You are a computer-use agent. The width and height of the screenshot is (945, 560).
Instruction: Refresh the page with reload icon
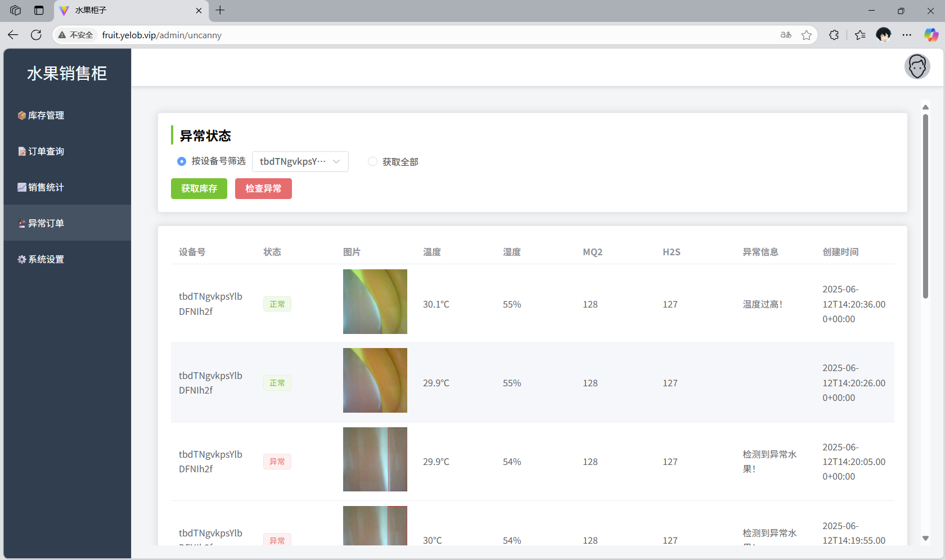(36, 35)
